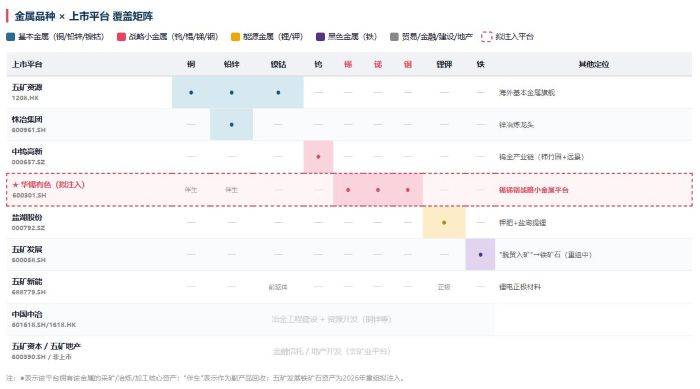This screenshot has height=389, width=700.
Task: Click the 铅锌 column header
Action: point(231,64)
